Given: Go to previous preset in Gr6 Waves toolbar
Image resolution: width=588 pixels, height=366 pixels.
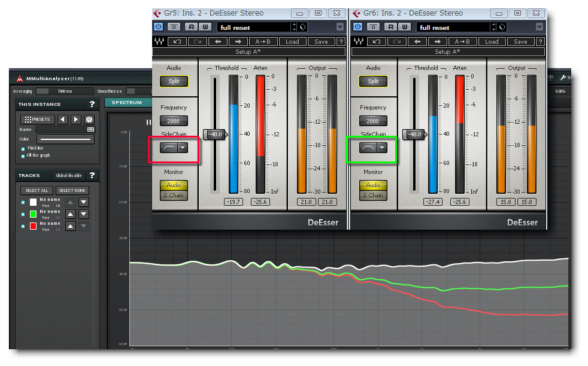Looking at the screenshot, I should point(417,42).
